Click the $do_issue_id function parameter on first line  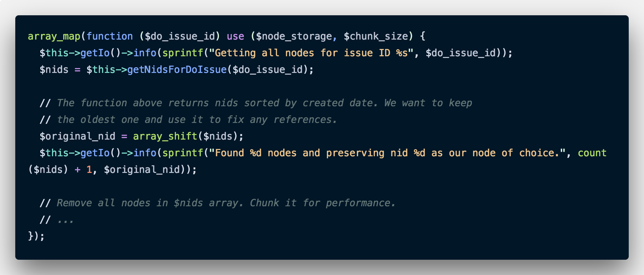click(x=180, y=36)
